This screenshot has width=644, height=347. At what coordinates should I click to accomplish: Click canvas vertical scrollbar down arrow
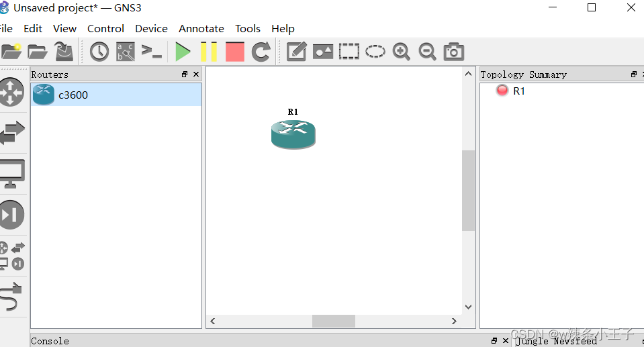(468, 307)
